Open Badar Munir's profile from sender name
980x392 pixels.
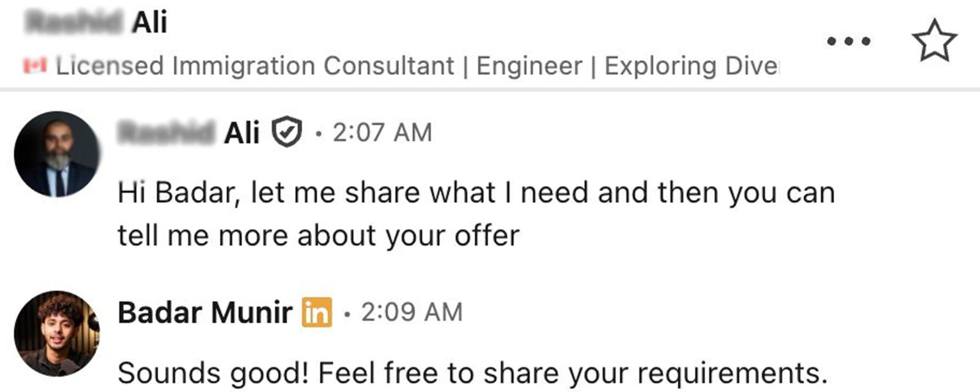[x=204, y=312]
